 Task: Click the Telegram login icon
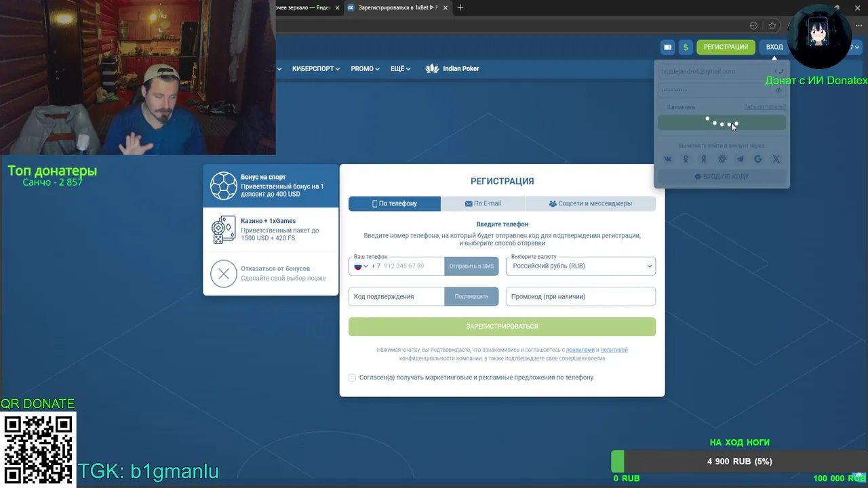(x=740, y=159)
